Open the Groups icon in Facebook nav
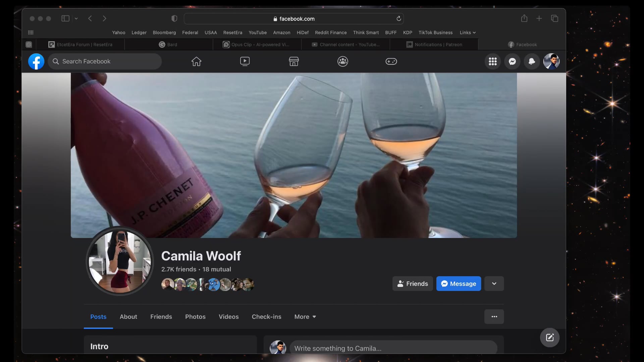This screenshot has height=362, width=644. click(342, 61)
